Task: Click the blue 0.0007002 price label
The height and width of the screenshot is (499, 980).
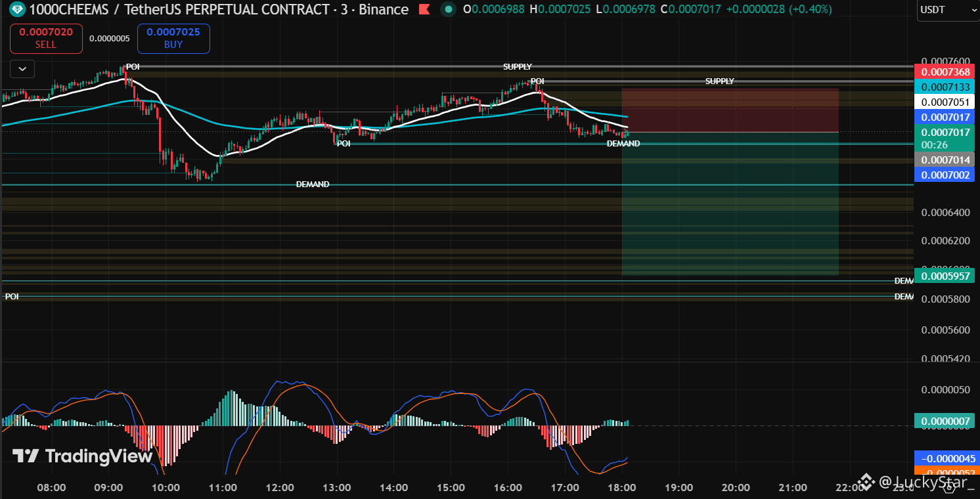Action: pos(945,175)
